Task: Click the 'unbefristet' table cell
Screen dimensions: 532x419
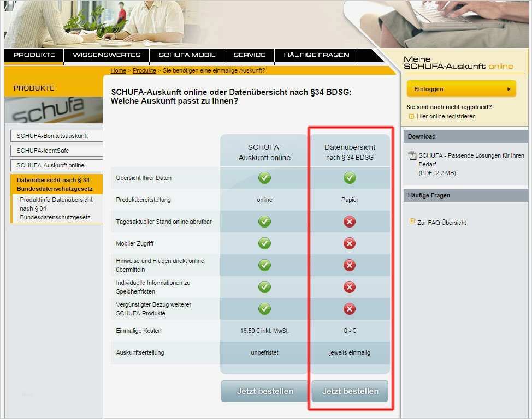Action: 265,352
